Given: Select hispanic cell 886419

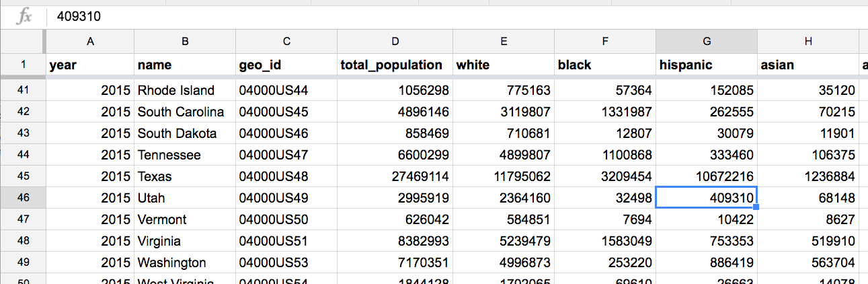Looking at the screenshot, I should [x=707, y=262].
